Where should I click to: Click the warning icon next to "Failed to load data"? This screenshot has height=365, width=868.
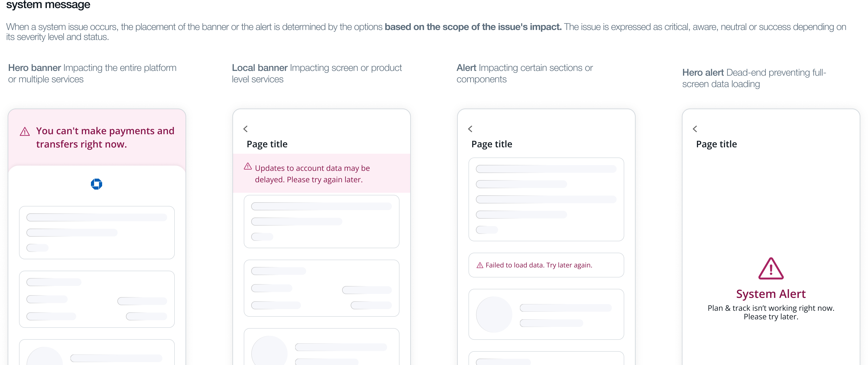(x=480, y=265)
